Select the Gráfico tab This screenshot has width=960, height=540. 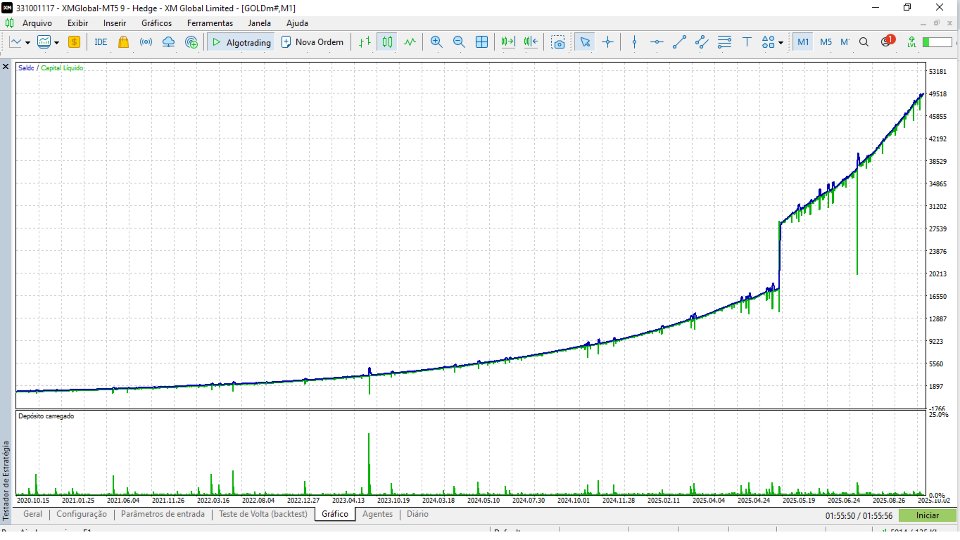point(335,514)
